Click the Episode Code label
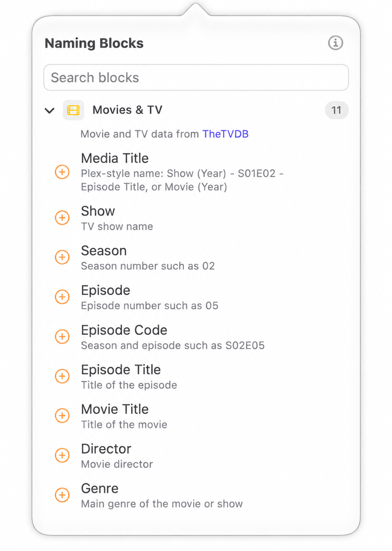Image resolution: width=392 pixels, height=551 pixels. point(124,330)
